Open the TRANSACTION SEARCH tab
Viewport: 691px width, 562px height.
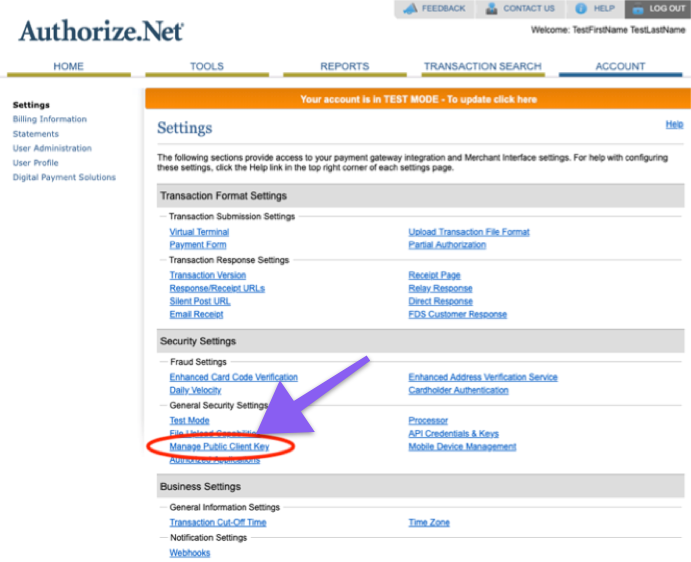pyautogui.click(x=483, y=67)
